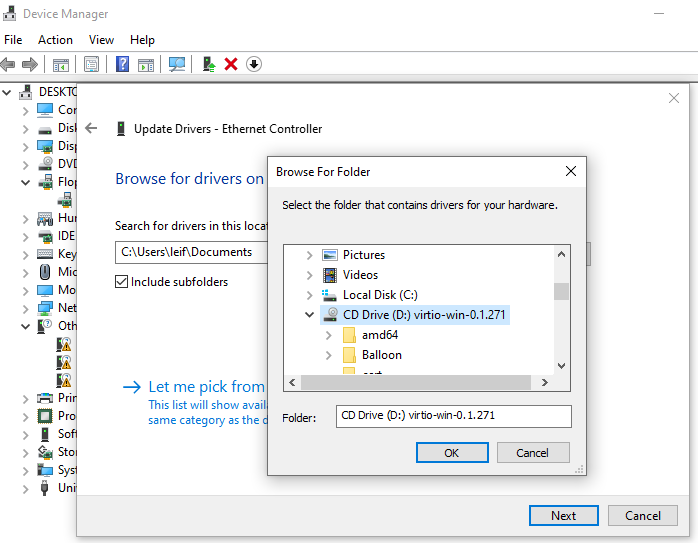Click the down-arrow Disable device toolbar icon
The width and height of the screenshot is (698, 543).
coord(254,64)
